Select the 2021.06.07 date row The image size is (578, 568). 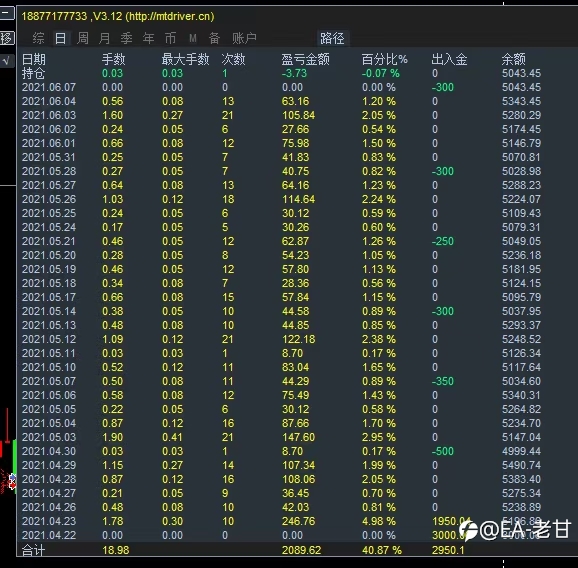pos(49,87)
